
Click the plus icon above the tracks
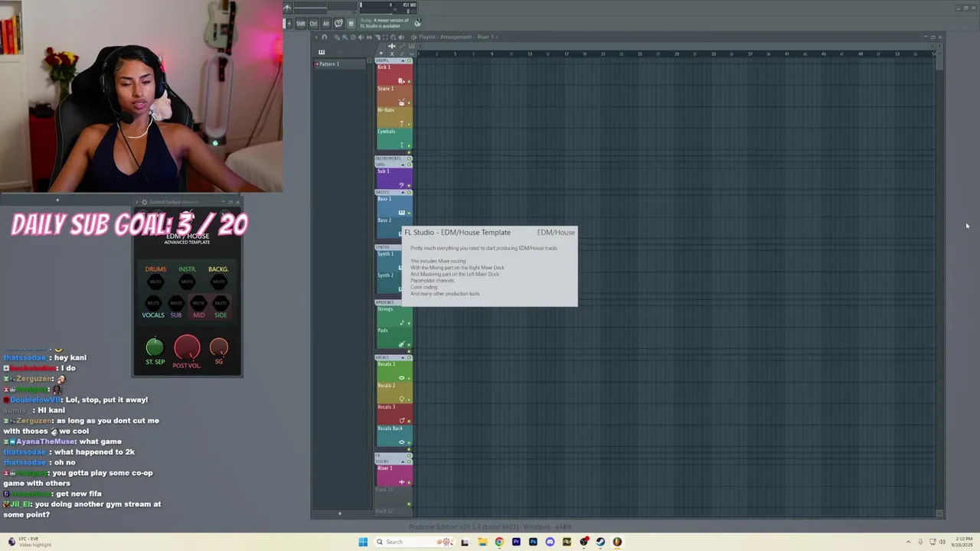[381, 53]
